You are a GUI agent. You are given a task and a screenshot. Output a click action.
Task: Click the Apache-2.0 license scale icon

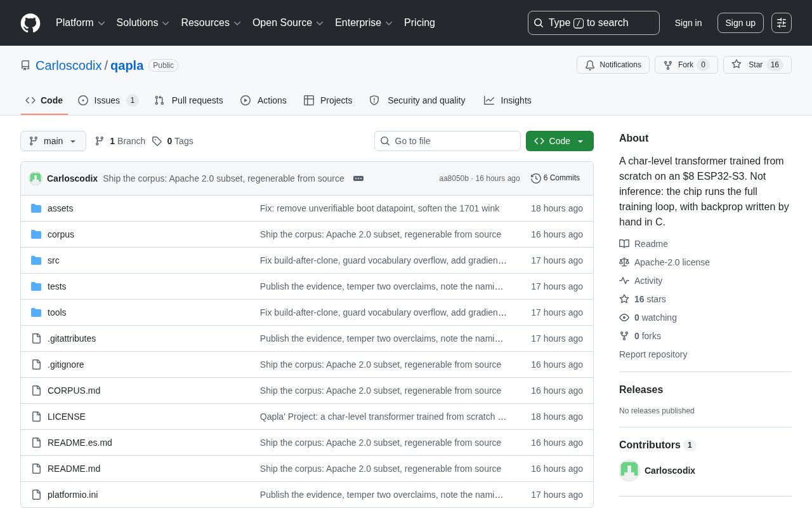tap(624, 262)
